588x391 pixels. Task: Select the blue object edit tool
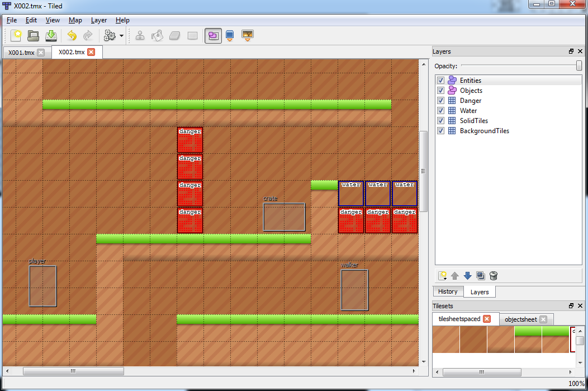pos(230,36)
